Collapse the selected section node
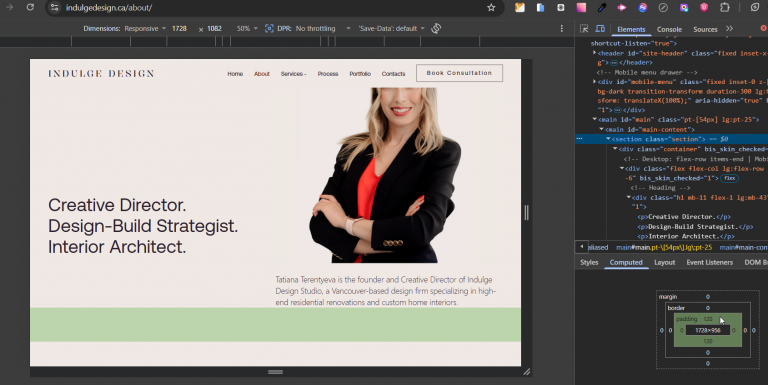Viewport: 768px width, 385px height. click(x=608, y=139)
